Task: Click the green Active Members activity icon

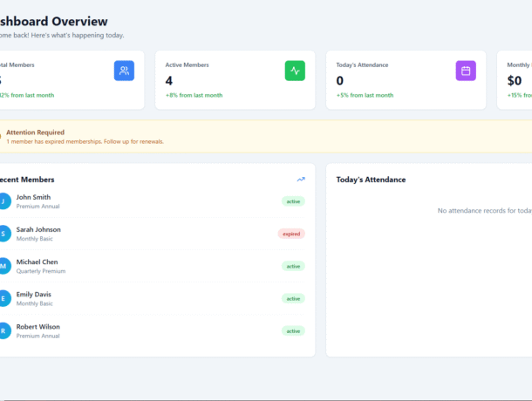Action: [x=295, y=71]
